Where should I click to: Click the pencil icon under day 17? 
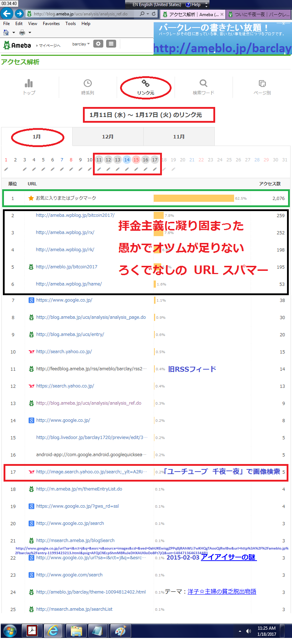pyautogui.click(x=155, y=169)
